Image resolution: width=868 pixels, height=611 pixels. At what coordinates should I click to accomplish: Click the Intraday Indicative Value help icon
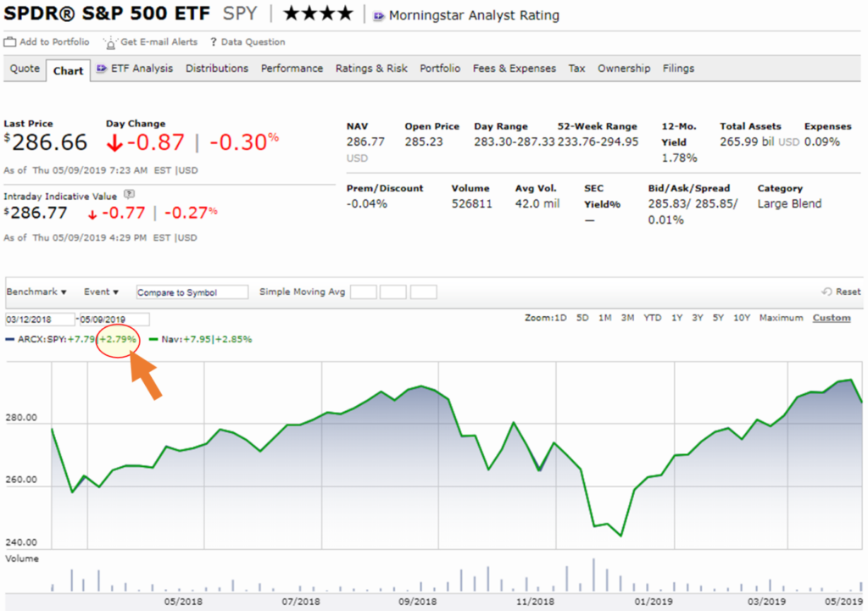[129, 194]
